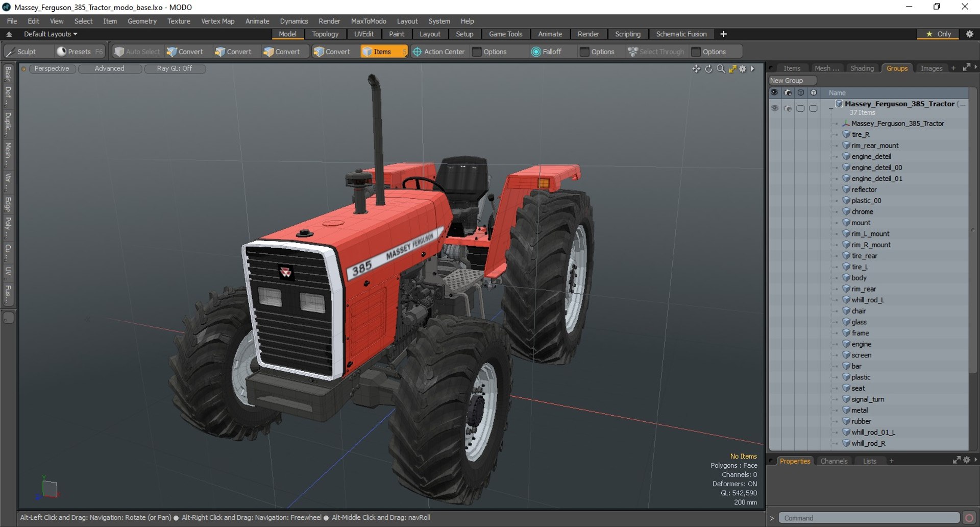980x527 pixels.
Task: Toggle third column checkbox of tractor group
Action: (x=800, y=108)
